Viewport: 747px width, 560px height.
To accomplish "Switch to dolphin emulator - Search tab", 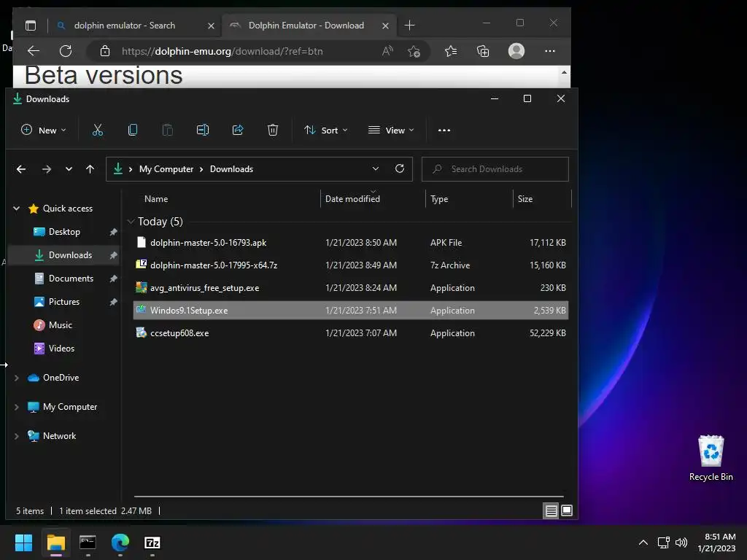I will 124,26.
